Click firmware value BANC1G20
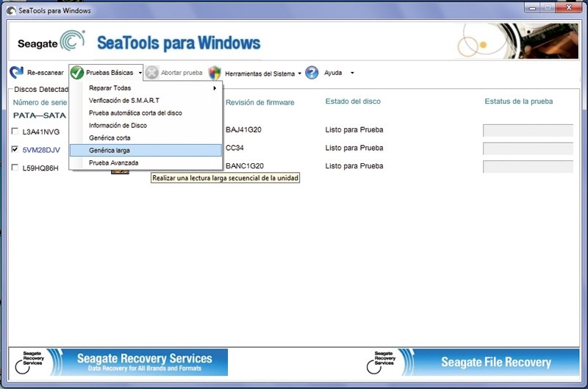The height and width of the screenshot is (389, 588). (245, 165)
